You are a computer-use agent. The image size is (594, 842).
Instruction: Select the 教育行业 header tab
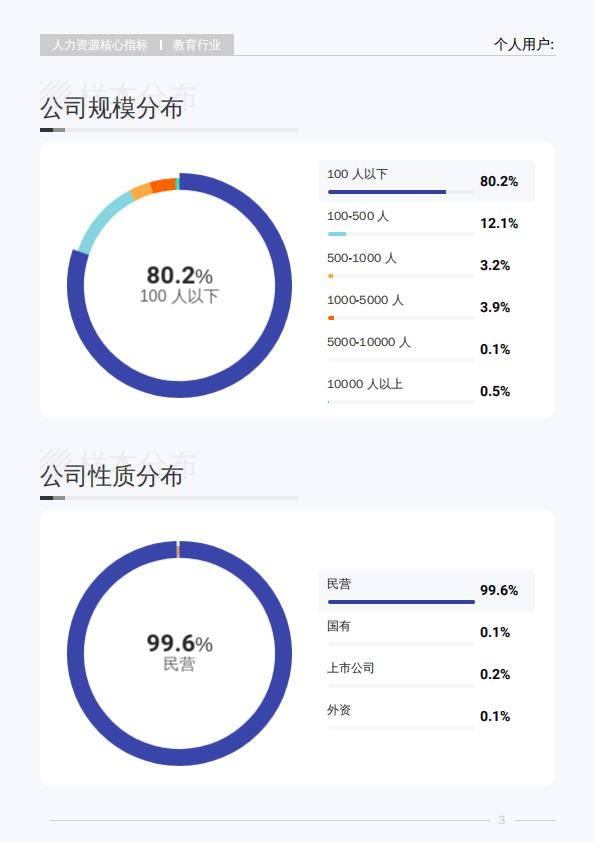pos(197,45)
